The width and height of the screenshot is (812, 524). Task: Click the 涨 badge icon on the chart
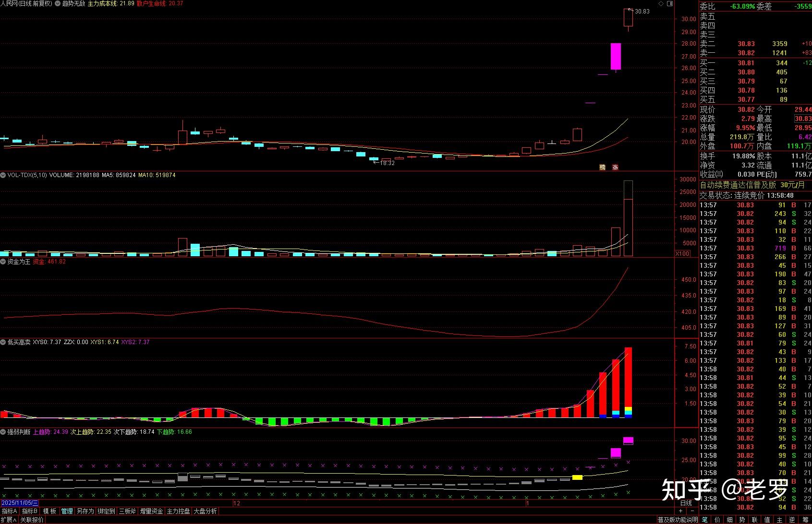tap(615, 167)
